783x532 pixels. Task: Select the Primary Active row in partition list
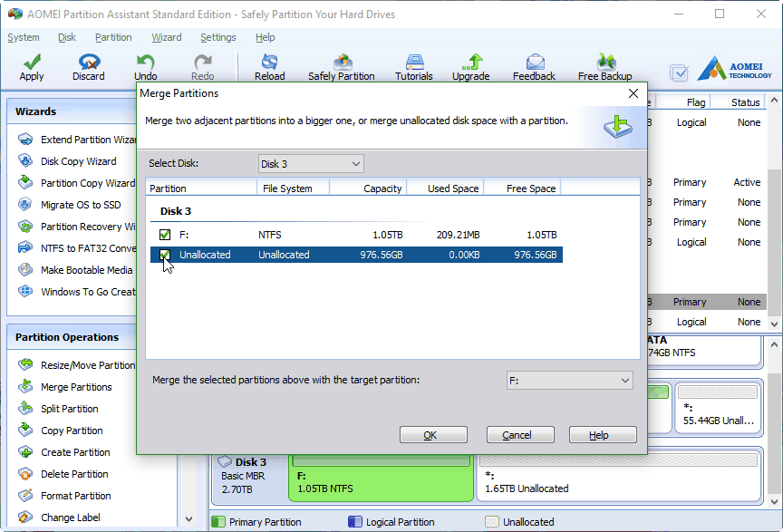pos(707,182)
